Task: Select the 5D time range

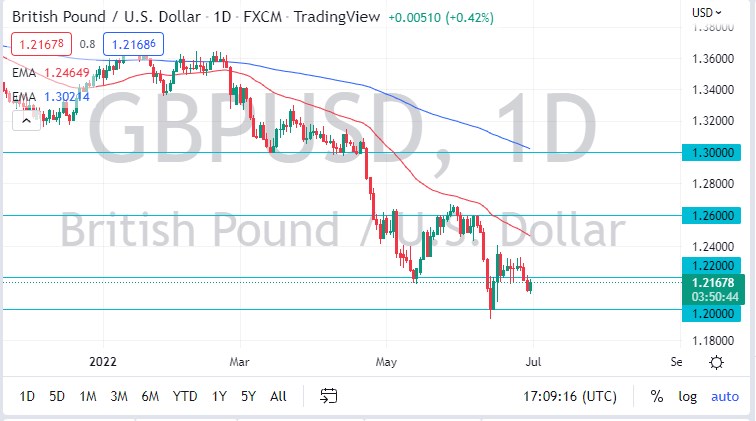Action: 57,396
